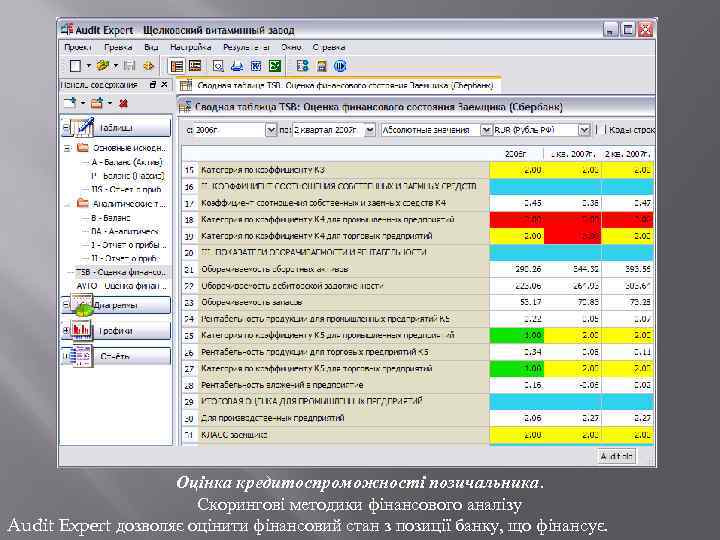Select 'TSB - Оценка финансо...' tree item
Image resolution: width=720 pixels, height=540 pixels.
pyautogui.click(x=120, y=272)
